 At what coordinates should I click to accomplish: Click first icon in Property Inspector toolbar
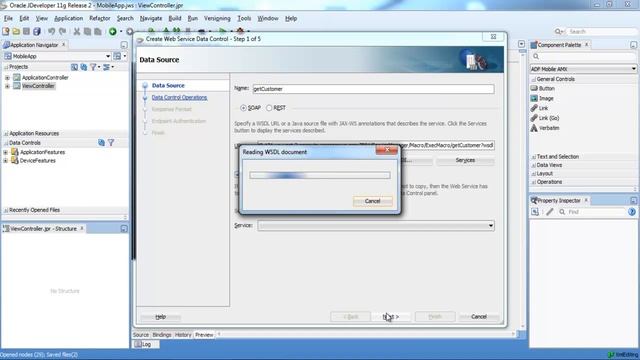pos(535,212)
